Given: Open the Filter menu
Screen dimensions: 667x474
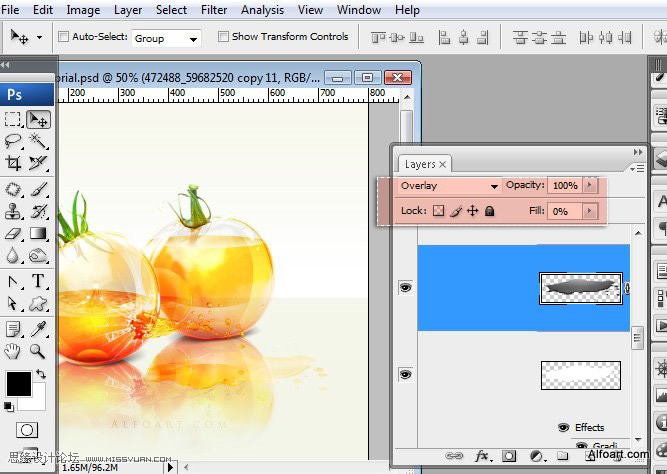Looking at the screenshot, I should click(x=214, y=10).
